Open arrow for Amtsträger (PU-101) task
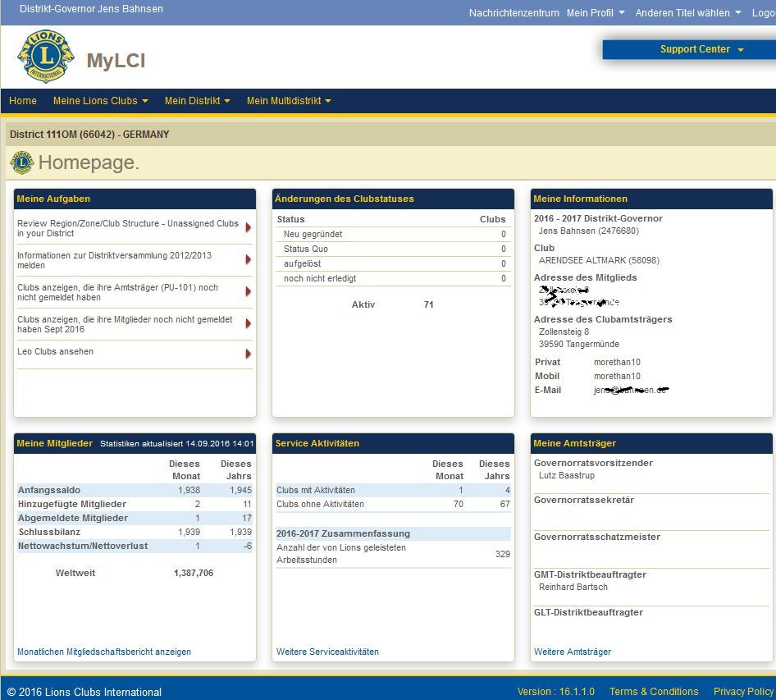This screenshot has height=700, width=776. point(249,291)
